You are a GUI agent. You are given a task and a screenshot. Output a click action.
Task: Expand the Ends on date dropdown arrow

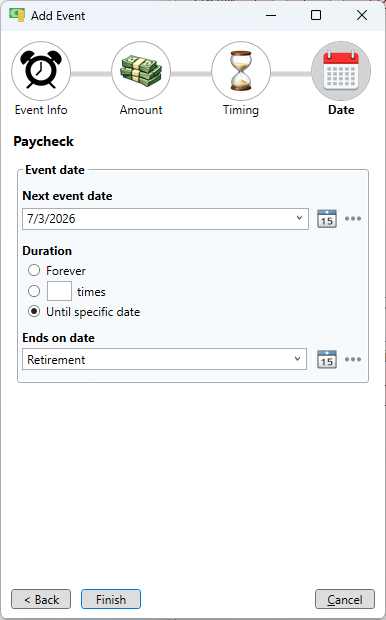[297, 359]
